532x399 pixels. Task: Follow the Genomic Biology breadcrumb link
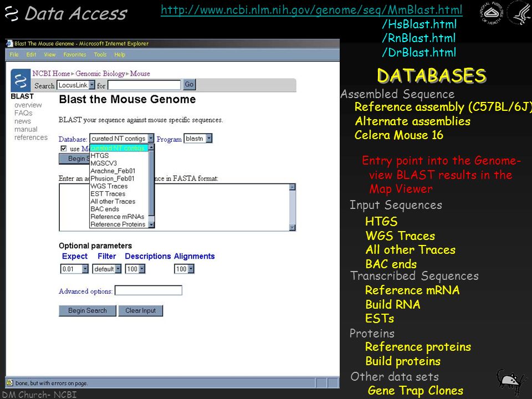coord(100,73)
